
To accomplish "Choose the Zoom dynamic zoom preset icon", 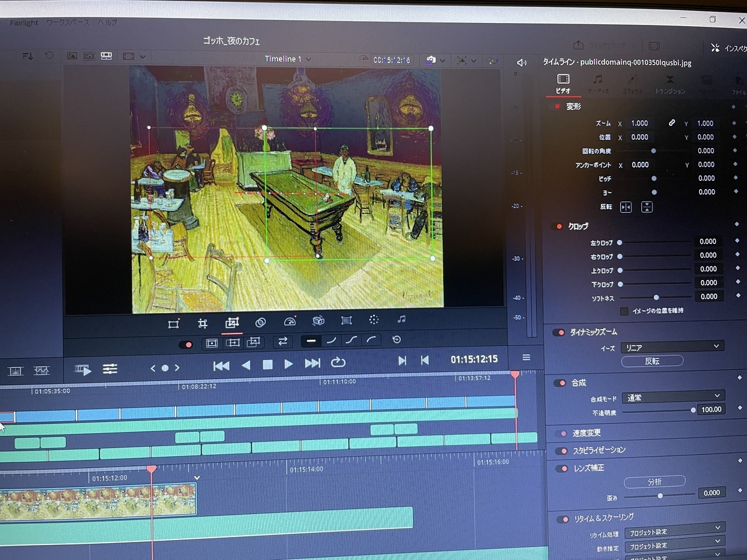I will (212, 343).
